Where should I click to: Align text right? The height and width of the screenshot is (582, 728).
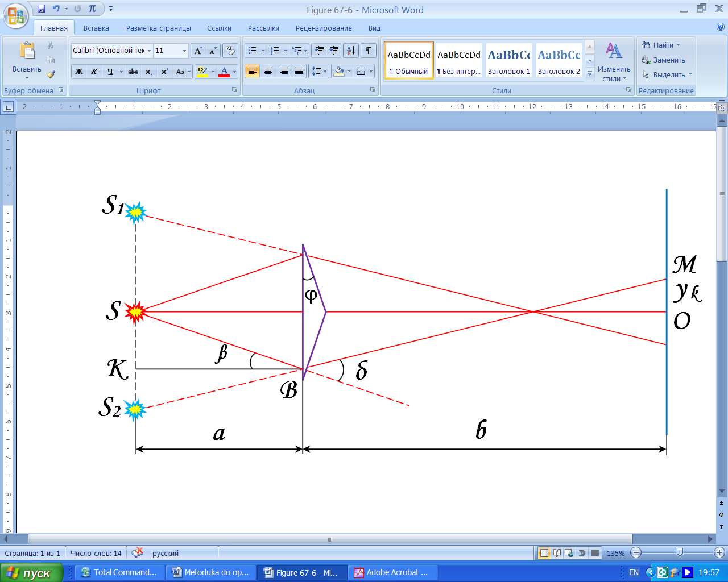click(283, 72)
